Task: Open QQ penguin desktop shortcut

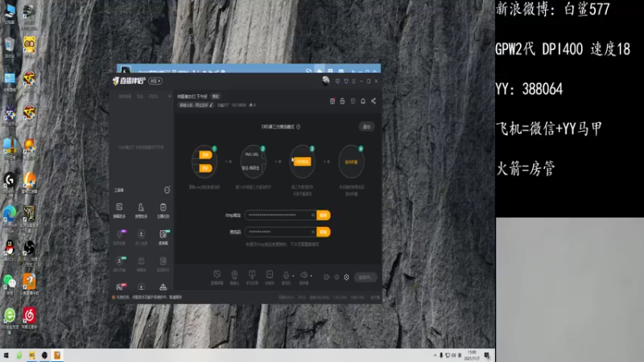Action: click(10, 250)
